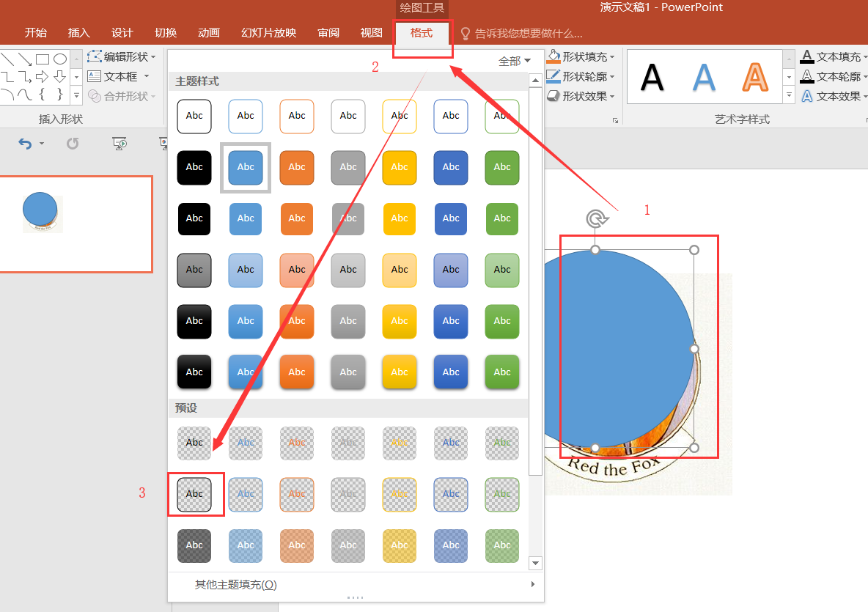Select the rectangle shape tool
868x612 pixels.
43,59
